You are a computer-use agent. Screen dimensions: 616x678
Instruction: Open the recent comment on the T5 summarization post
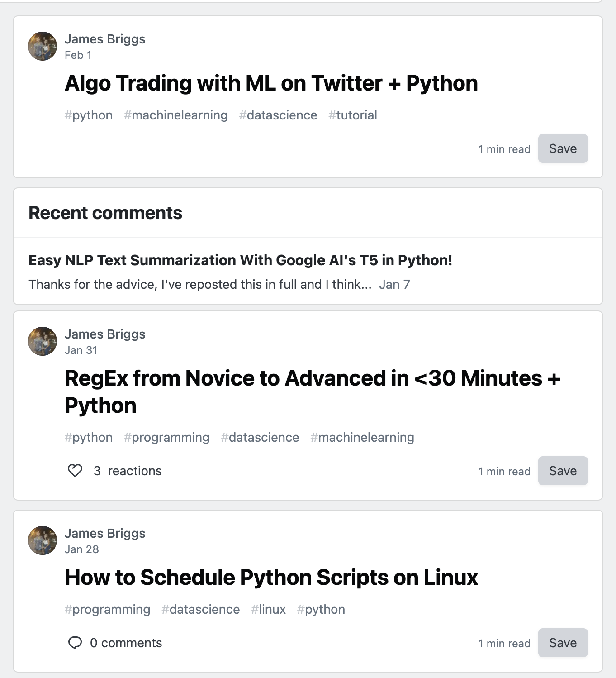[x=241, y=260]
